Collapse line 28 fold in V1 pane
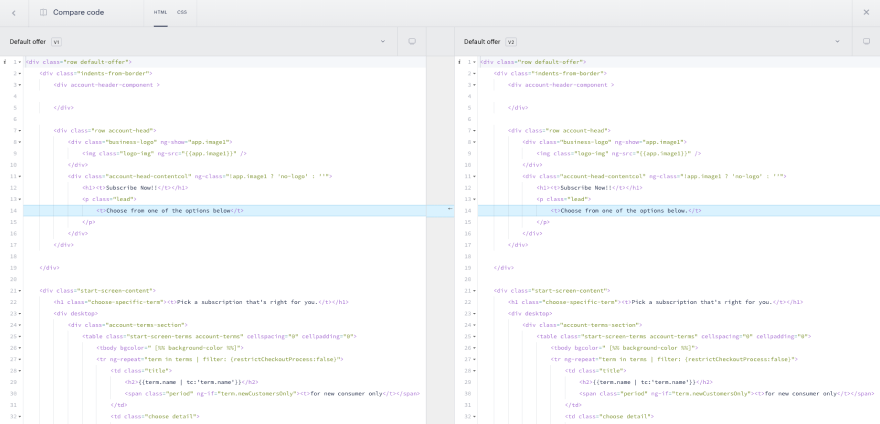 click(x=20, y=371)
